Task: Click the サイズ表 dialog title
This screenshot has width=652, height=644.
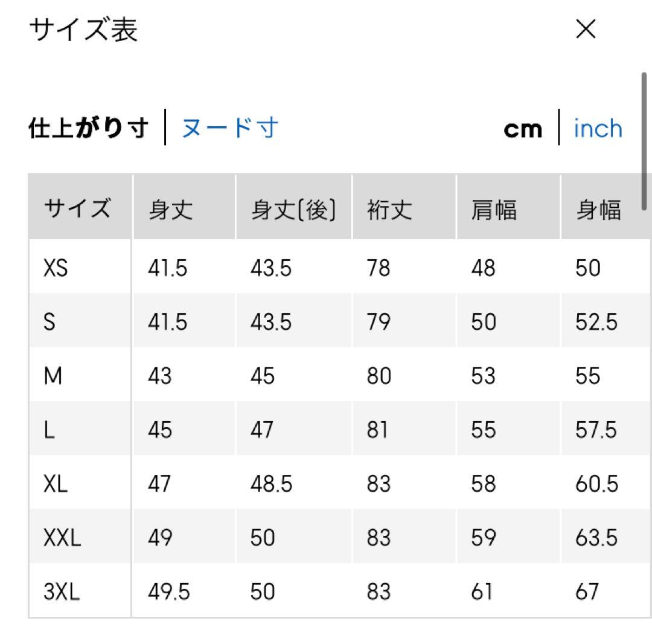Action: click(x=83, y=29)
